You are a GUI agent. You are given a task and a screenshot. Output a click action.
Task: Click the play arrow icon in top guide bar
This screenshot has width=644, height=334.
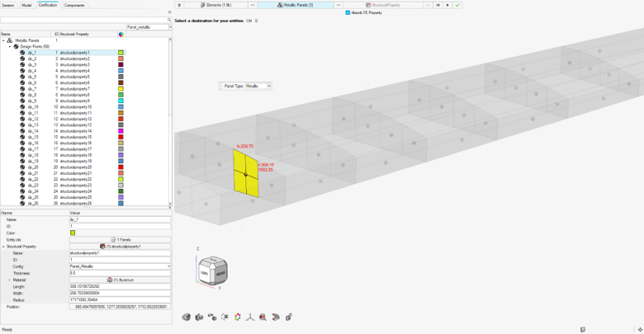pos(447,5)
